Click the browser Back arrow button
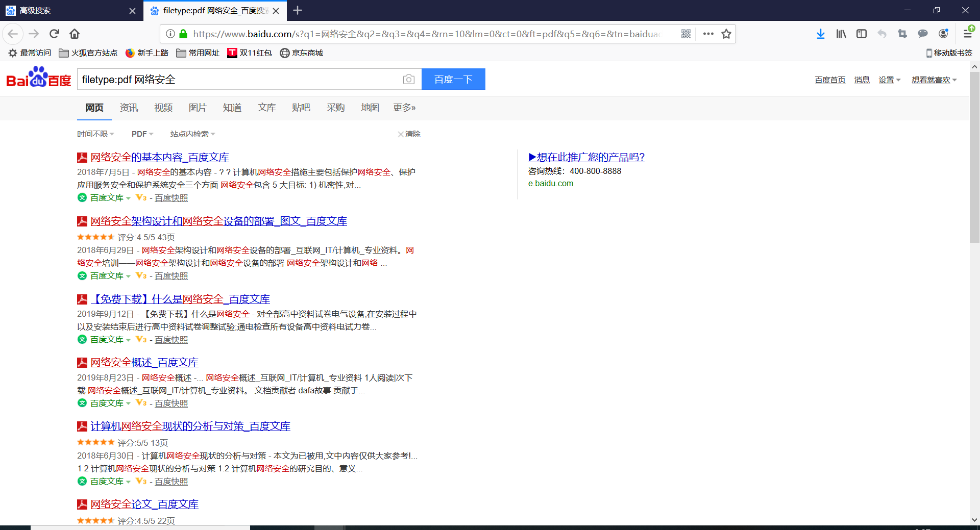 click(x=13, y=34)
